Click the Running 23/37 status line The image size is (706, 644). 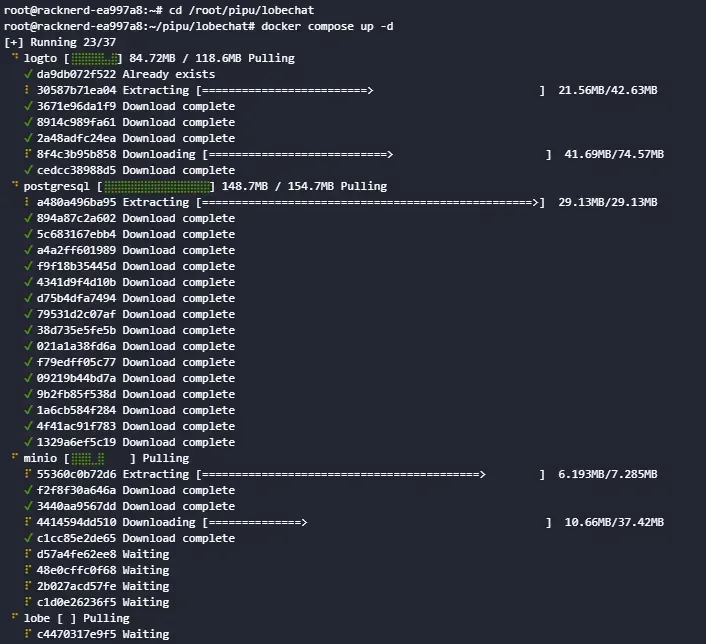pyautogui.click(x=60, y=42)
